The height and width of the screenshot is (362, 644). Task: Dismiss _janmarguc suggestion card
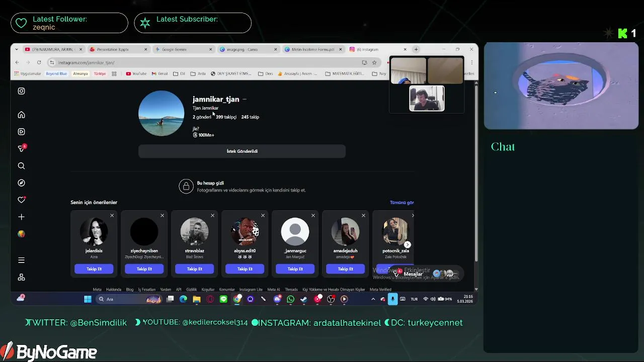pyautogui.click(x=313, y=215)
